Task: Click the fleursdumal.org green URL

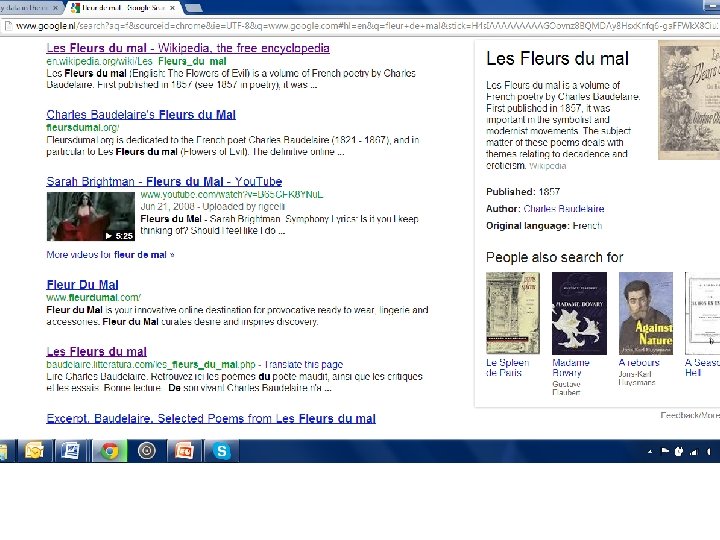Action: pyautogui.click(x=83, y=127)
